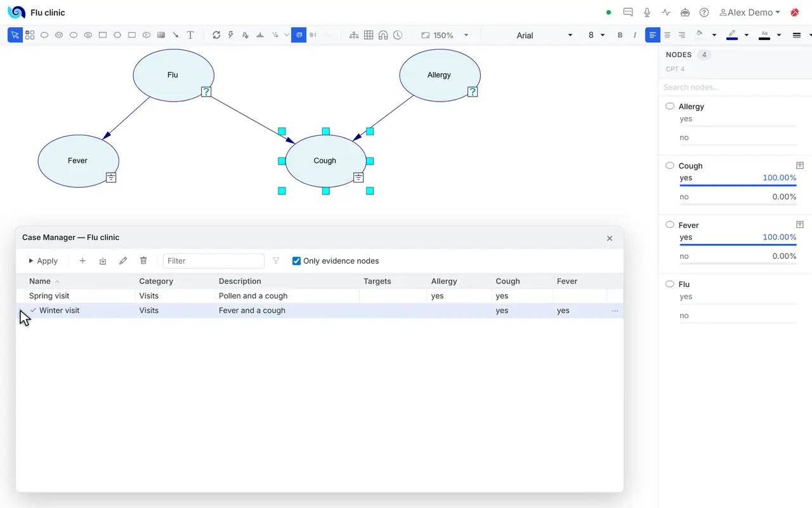Toggle bold formatting
The image size is (812, 508).
(620, 36)
